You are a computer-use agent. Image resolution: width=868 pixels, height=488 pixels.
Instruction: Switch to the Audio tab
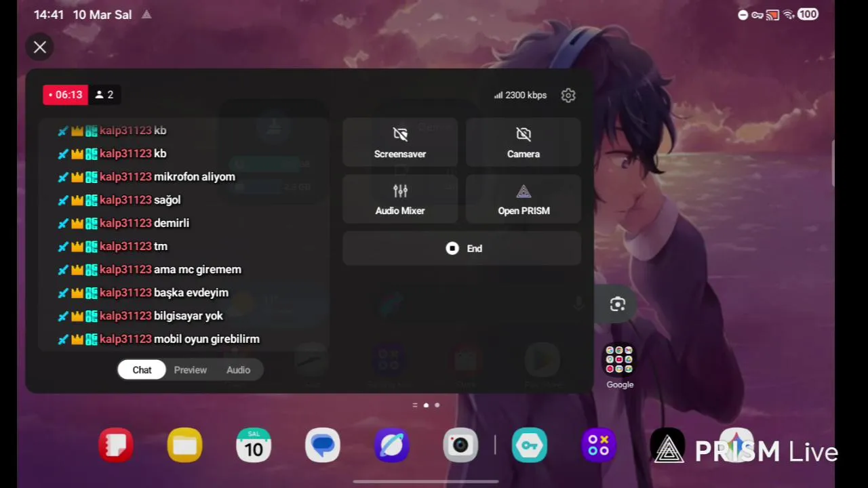click(238, 370)
